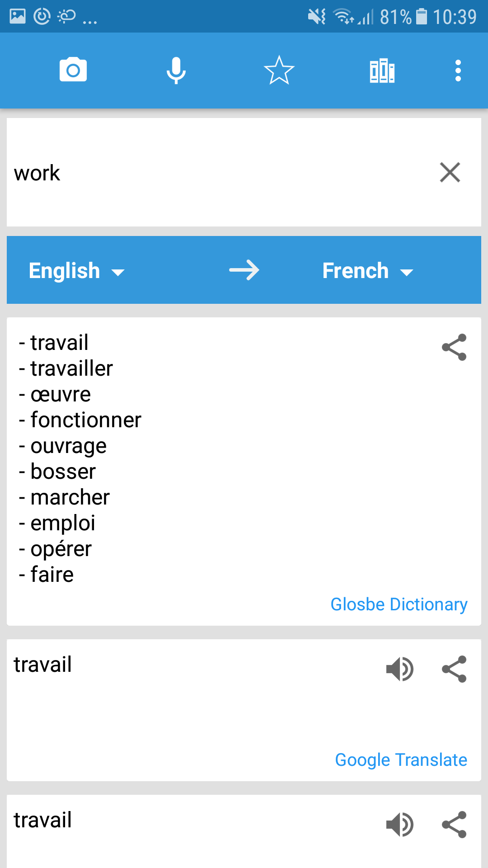Play audio for the bottom travail entry
Viewport: 488px width, 868px height.
[x=400, y=824]
